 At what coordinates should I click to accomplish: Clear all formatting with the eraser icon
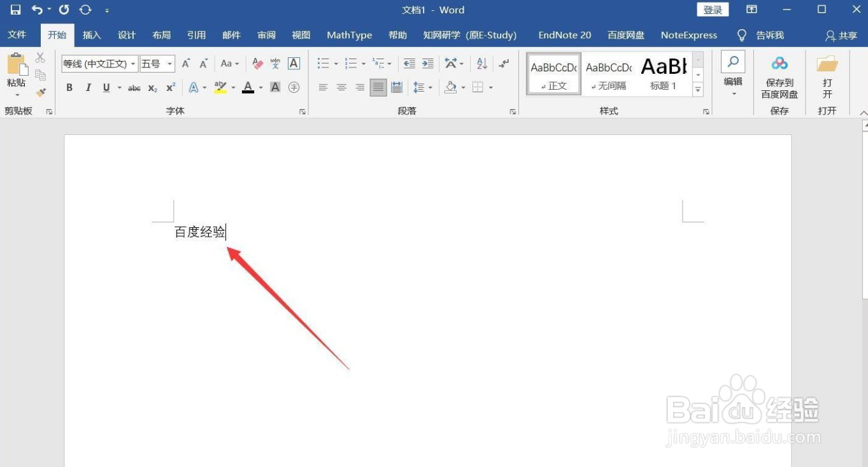(257, 64)
